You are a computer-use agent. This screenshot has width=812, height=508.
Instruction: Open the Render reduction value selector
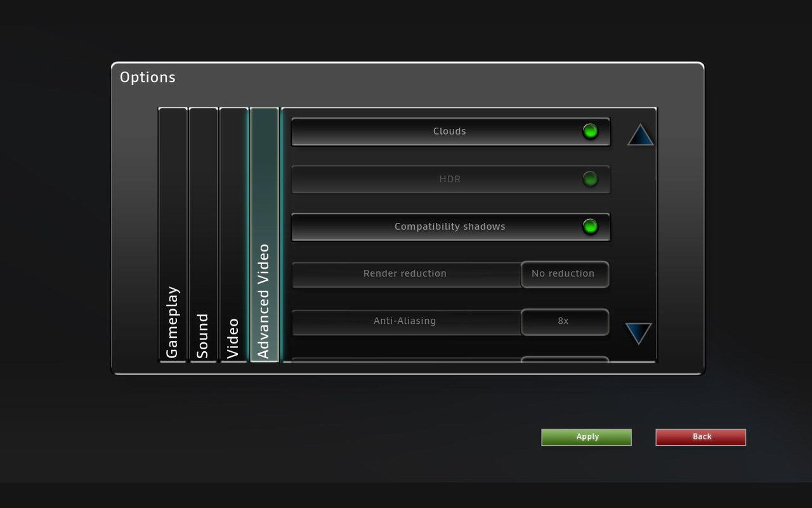point(565,274)
